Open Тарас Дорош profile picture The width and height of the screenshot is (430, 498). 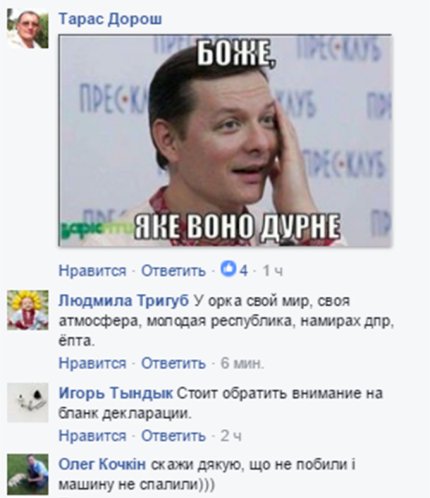pos(28,29)
